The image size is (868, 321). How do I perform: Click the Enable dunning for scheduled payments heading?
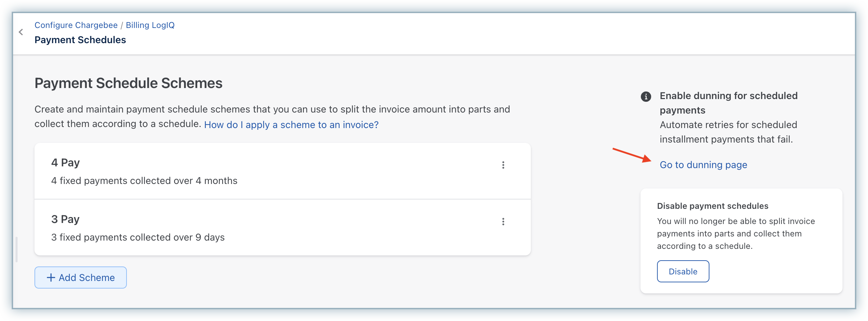728,103
